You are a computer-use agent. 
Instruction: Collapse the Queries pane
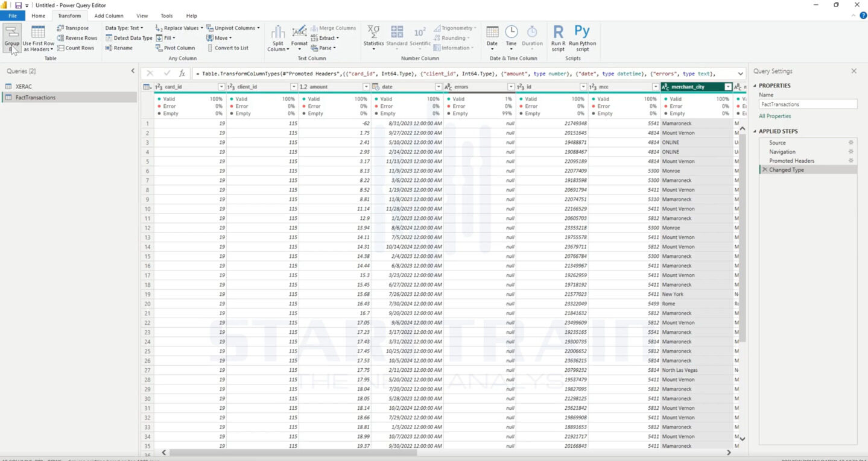(133, 71)
